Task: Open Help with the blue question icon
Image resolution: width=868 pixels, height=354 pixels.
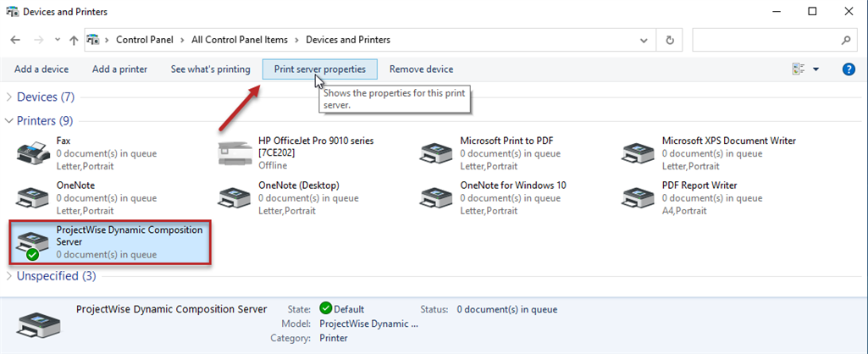Action: [x=849, y=69]
